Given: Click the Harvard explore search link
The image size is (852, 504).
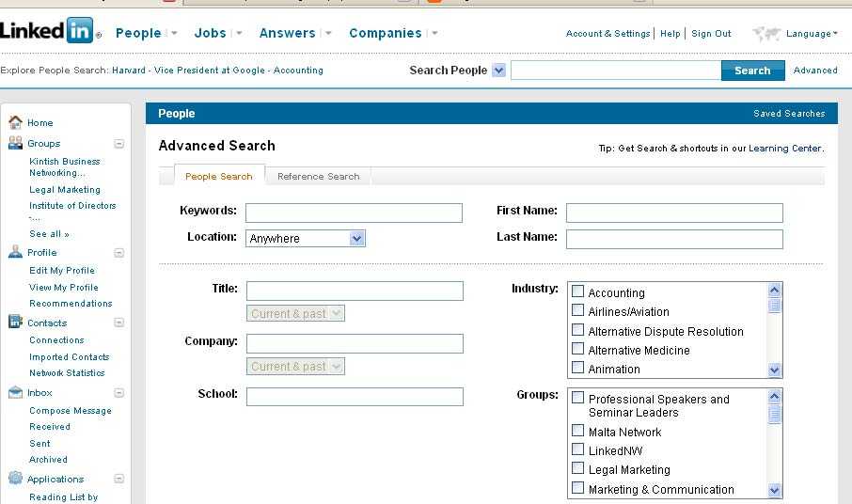Looking at the screenshot, I should (x=129, y=71).
